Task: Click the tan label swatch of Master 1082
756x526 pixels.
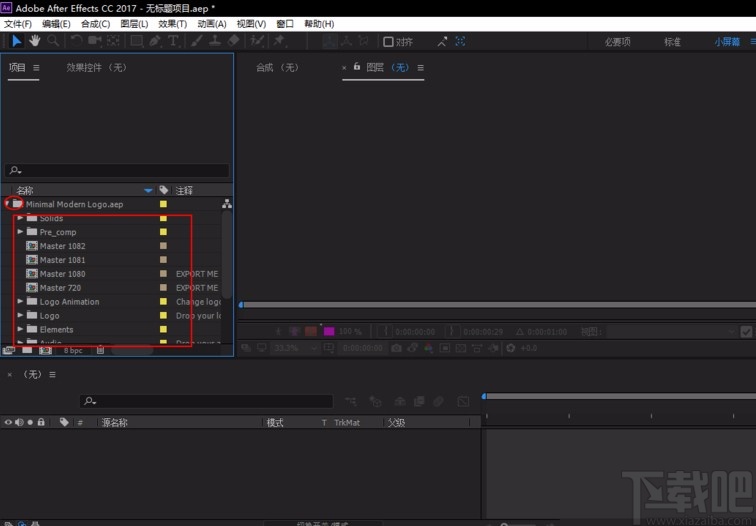Action: pyautogui.click(x=163, y=246)
